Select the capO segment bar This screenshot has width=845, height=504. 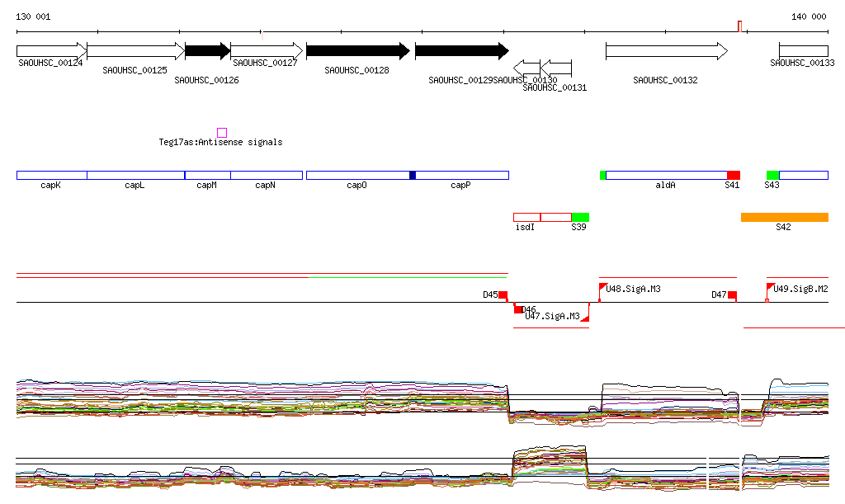tap(358, 175)
